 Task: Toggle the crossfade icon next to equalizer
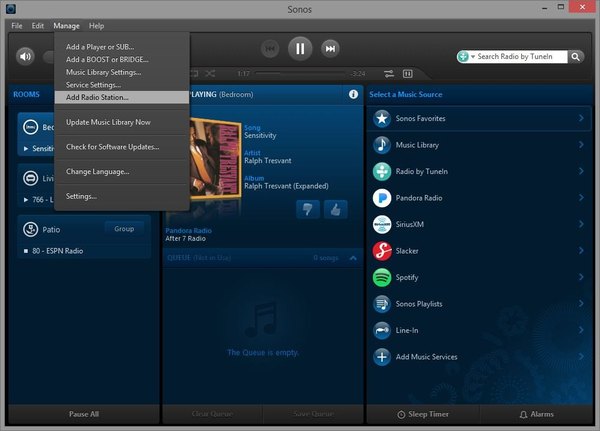point(408,73)
